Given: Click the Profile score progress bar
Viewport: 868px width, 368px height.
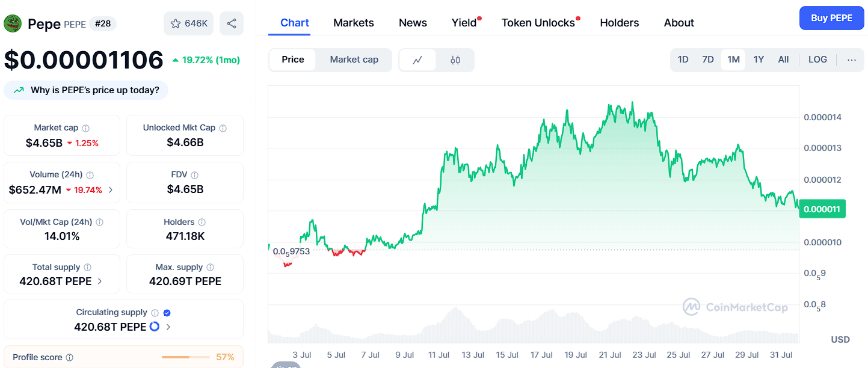Looking at the screenshot, I should pos(185,357).
